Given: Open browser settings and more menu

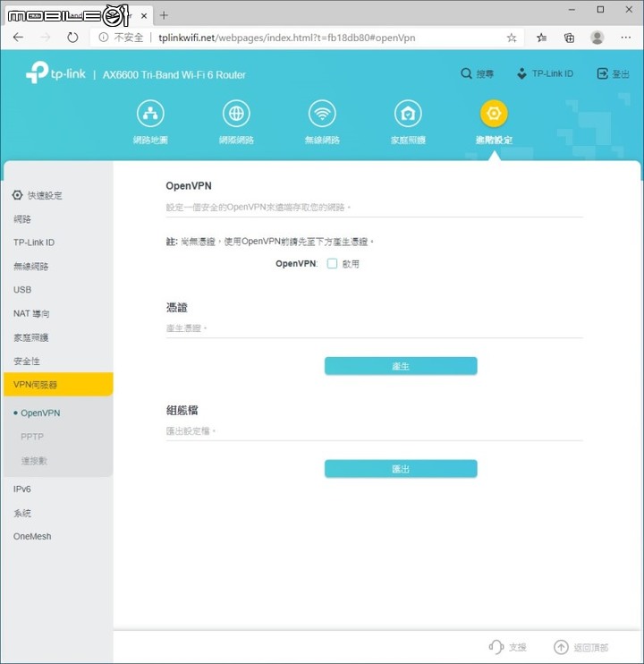Looking at the screenshot, I should [x=626, y=38].
